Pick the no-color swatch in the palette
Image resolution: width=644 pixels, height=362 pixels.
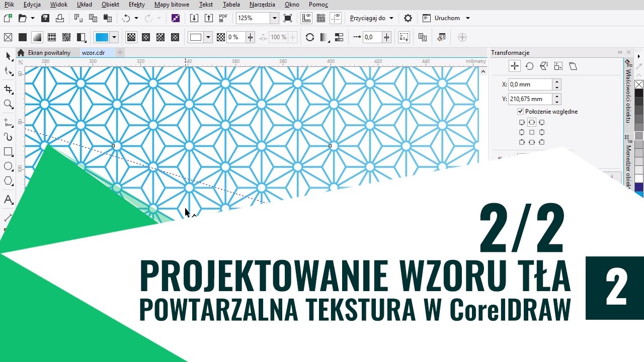(639, 84)
